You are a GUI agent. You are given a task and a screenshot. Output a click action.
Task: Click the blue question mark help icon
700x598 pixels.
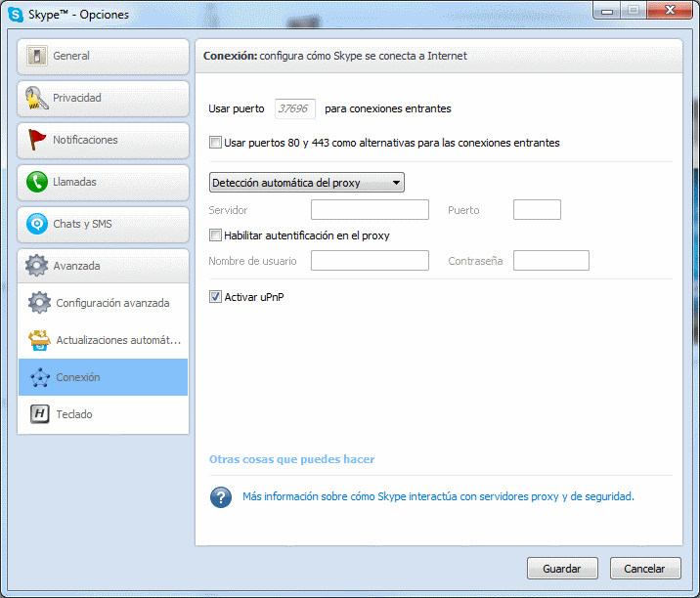click(221, 497)
